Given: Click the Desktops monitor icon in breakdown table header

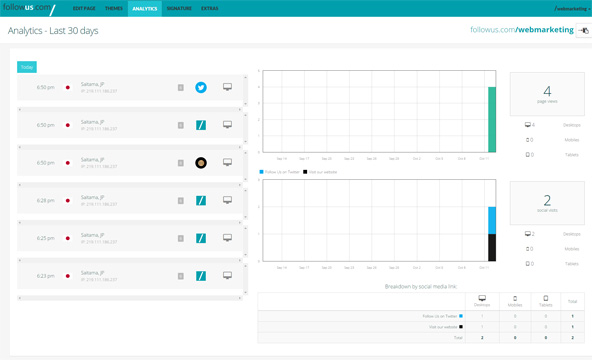Looking at the screenshot, I should coord(482,298).
